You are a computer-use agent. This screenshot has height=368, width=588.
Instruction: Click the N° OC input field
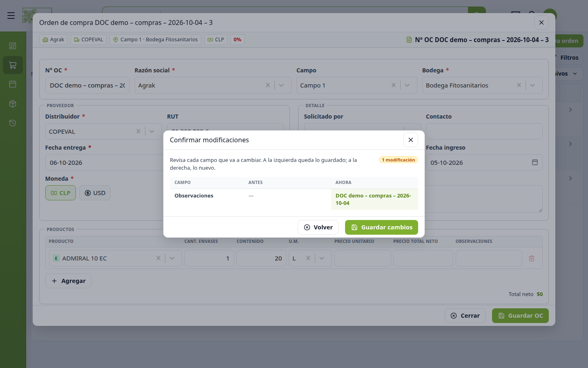click(x=87, y=85)
